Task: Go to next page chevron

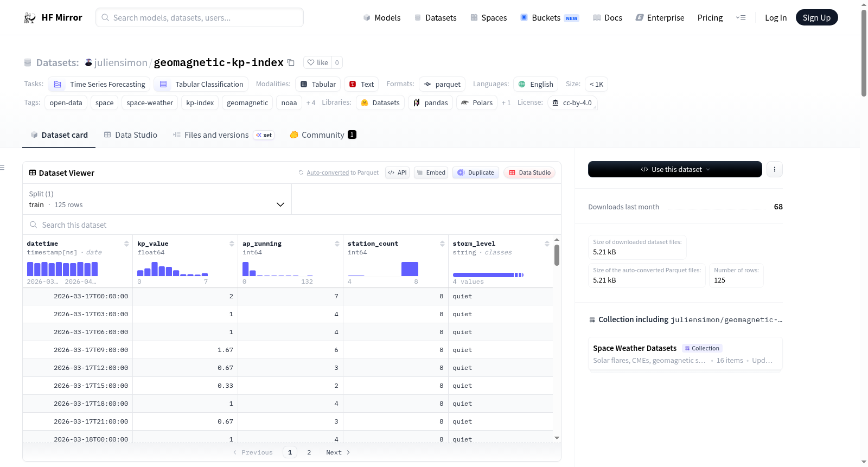Action: [x=348, y=452]
